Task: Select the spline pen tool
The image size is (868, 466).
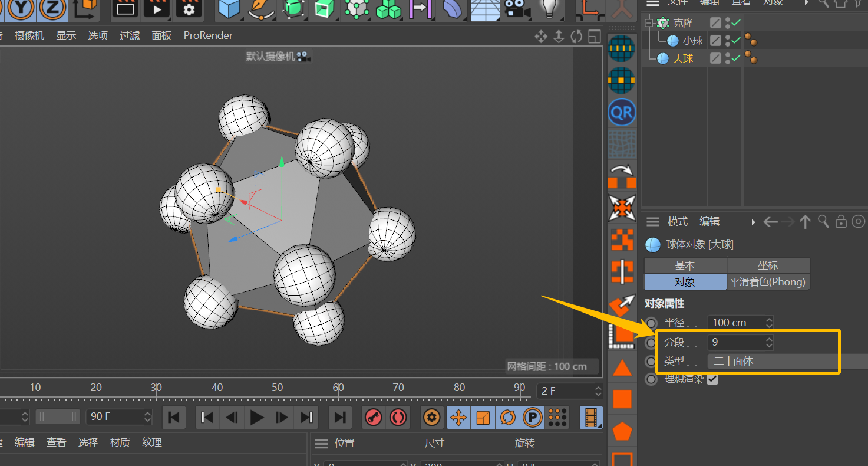Action: [262, 8]
